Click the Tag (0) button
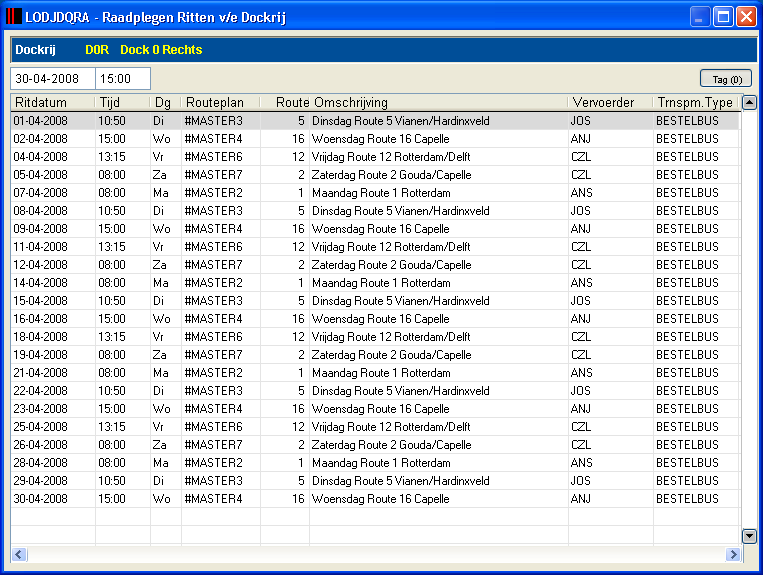 point(726,79)
